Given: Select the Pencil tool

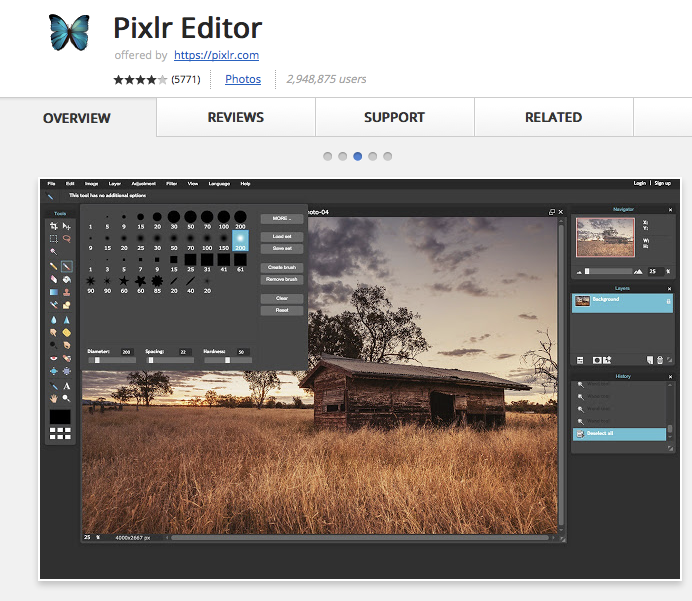Looking at the screenshot, I should [x=54, y=266].
